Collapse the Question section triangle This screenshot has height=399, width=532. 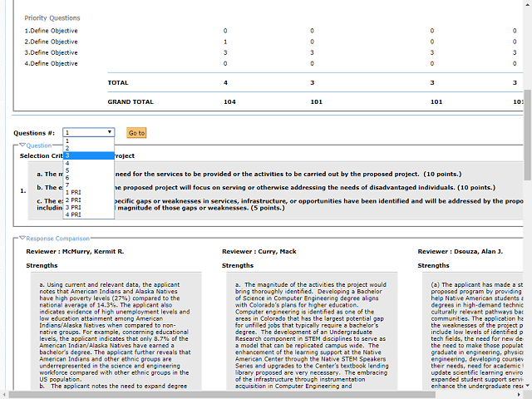pos(22,145)
